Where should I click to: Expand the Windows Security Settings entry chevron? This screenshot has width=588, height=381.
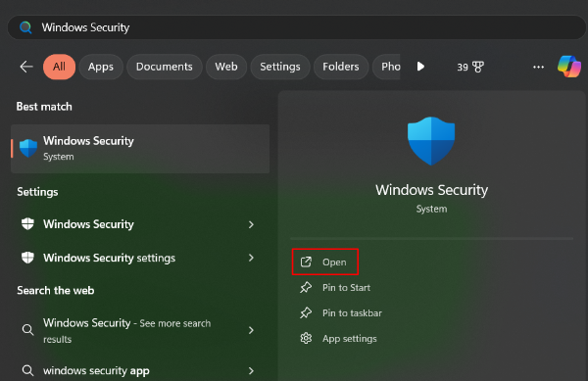[251, 224]
